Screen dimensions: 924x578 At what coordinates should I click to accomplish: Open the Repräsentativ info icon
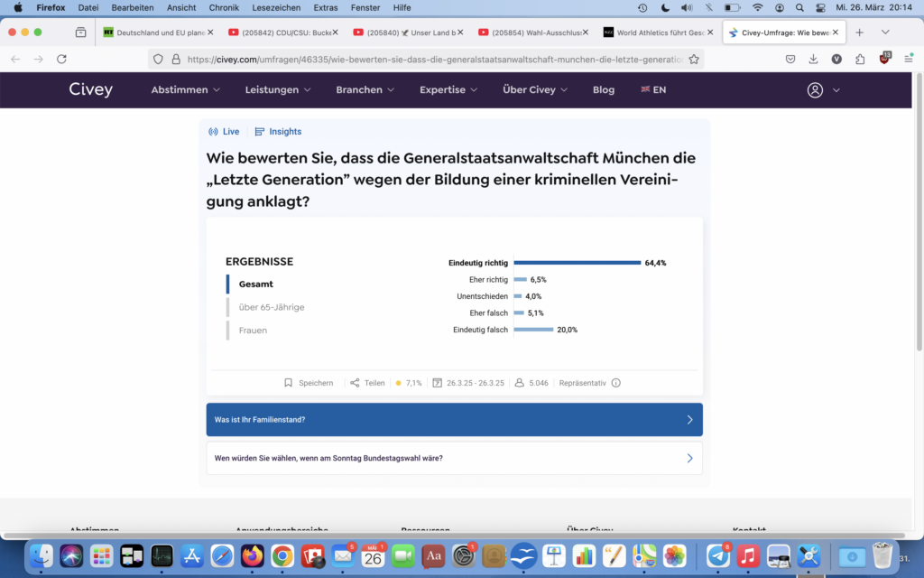click(616, 383)
